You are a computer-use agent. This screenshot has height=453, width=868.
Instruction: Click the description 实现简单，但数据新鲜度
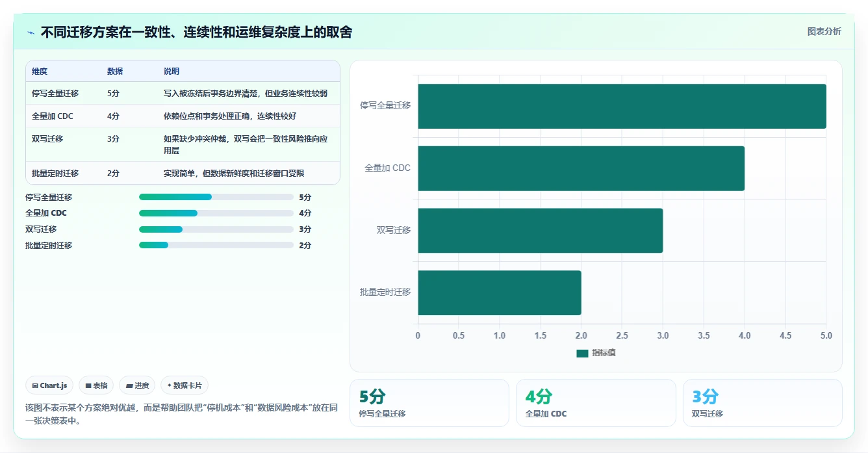[234, 174]
